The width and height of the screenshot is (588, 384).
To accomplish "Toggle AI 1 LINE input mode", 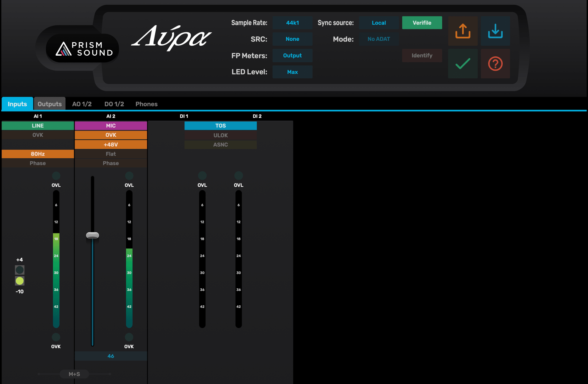I will tap(38, 126).
